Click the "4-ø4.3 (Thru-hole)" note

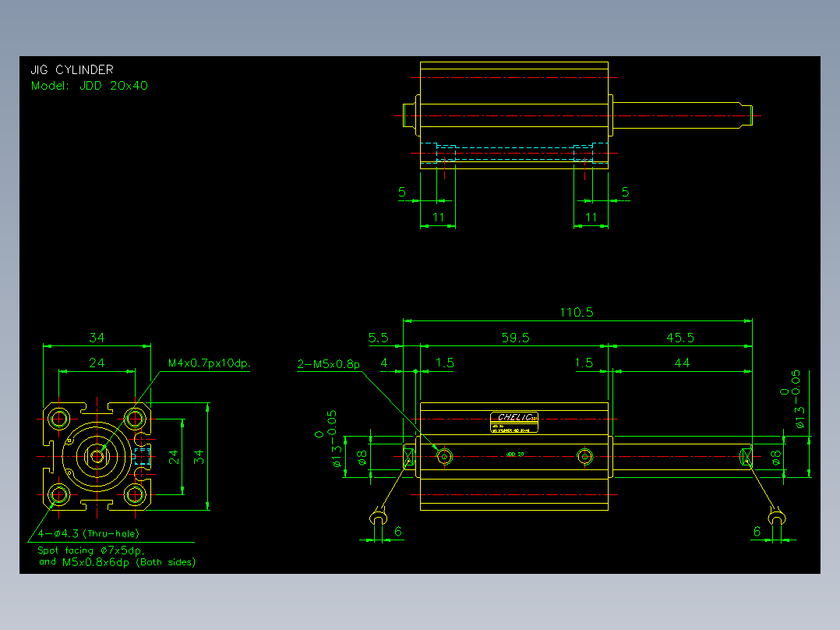point(88,533)
